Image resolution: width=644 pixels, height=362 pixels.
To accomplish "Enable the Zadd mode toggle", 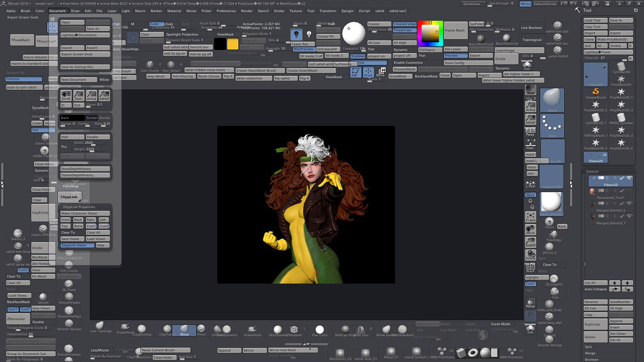I will coord(156,24).
